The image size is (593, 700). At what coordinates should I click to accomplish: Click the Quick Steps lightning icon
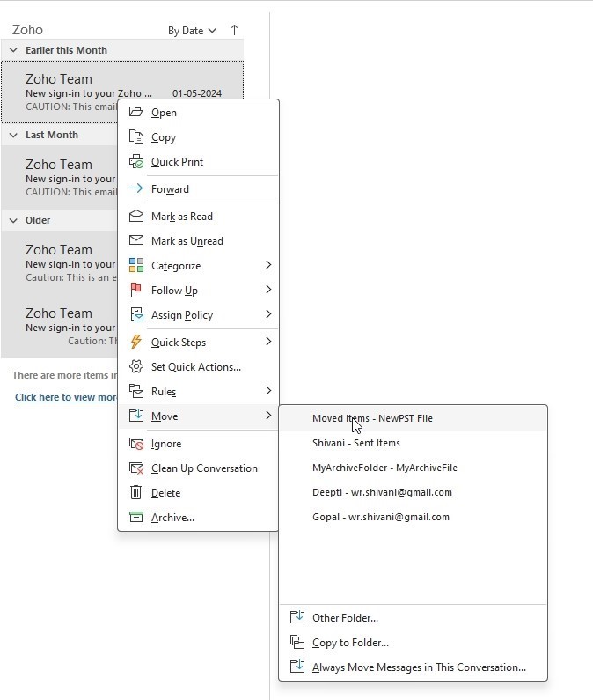(136, 342)
